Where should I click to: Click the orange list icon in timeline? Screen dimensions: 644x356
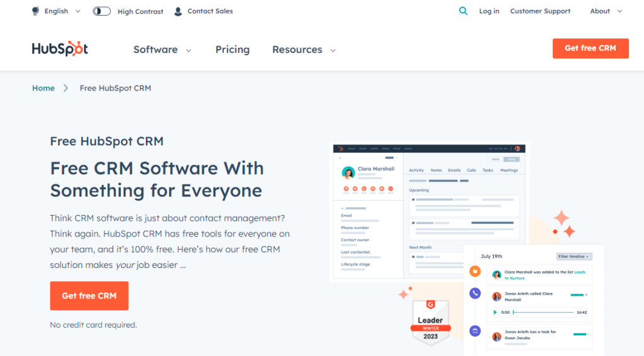click(475, 272)
